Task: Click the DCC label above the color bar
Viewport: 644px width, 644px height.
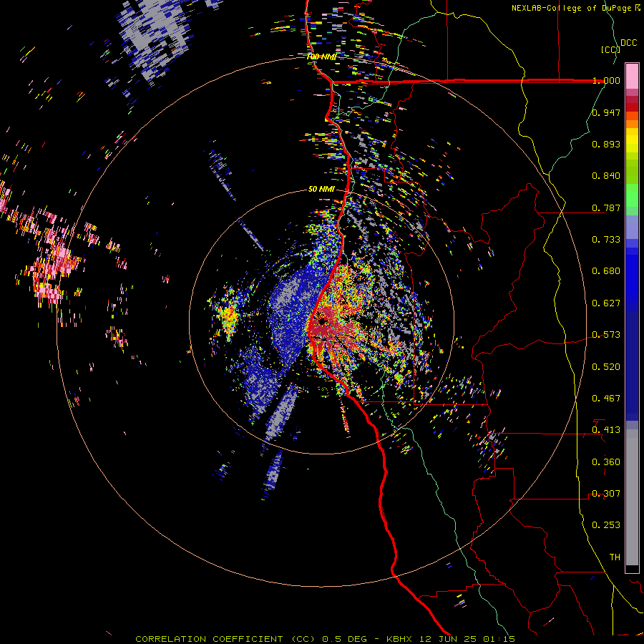Action: (628, 43)
